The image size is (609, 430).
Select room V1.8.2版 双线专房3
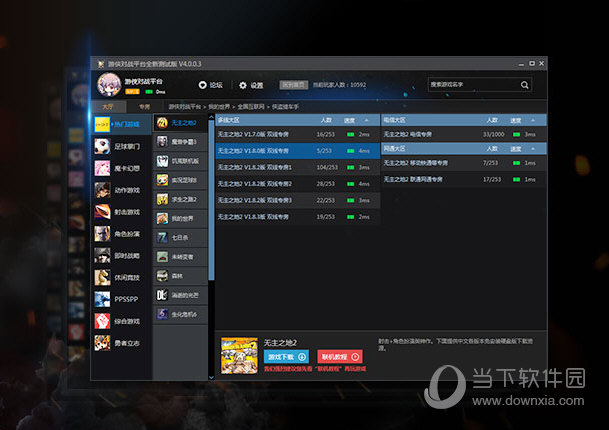click(x=298, y=200)
